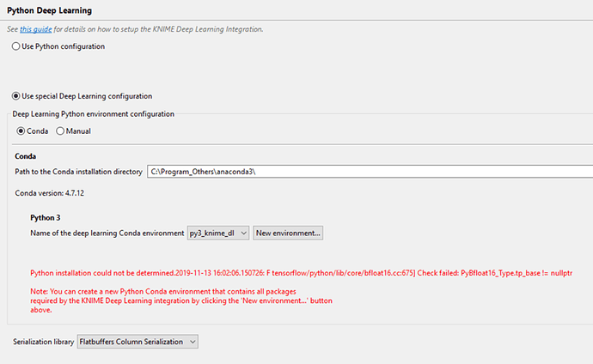
Task: Click the 'Python Deep Learning' page heading
Action: tap(49, 10)
